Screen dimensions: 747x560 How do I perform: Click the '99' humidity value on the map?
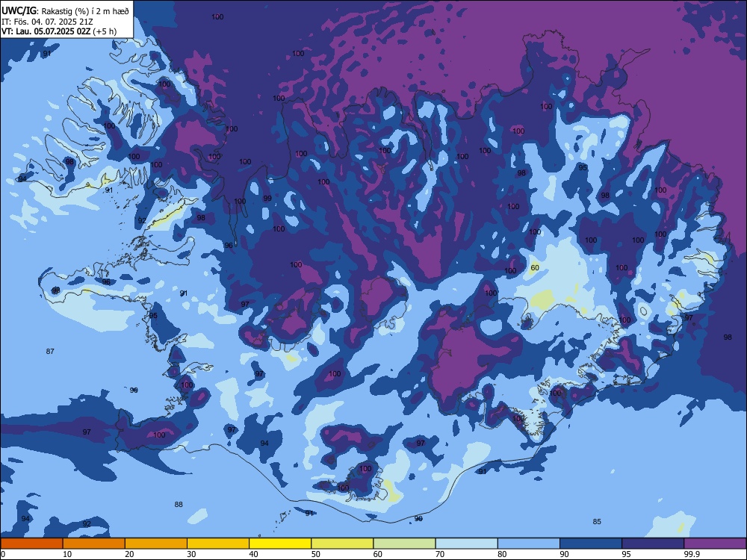click(267, 198)
